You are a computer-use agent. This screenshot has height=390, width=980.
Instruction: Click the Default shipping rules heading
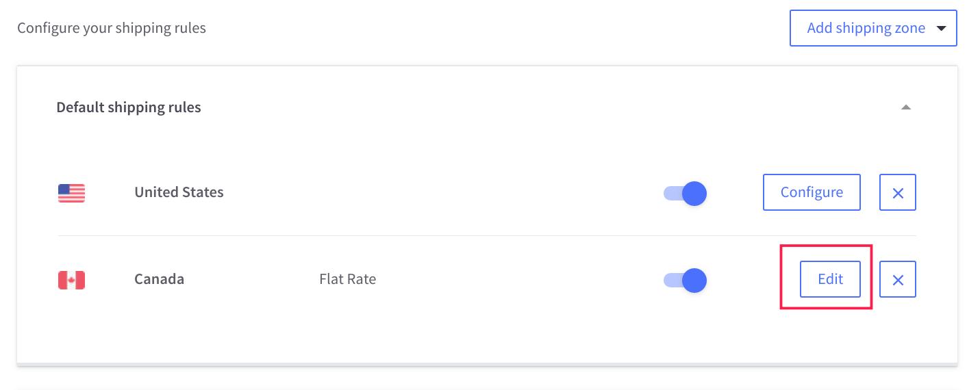(x=129, y=107)
